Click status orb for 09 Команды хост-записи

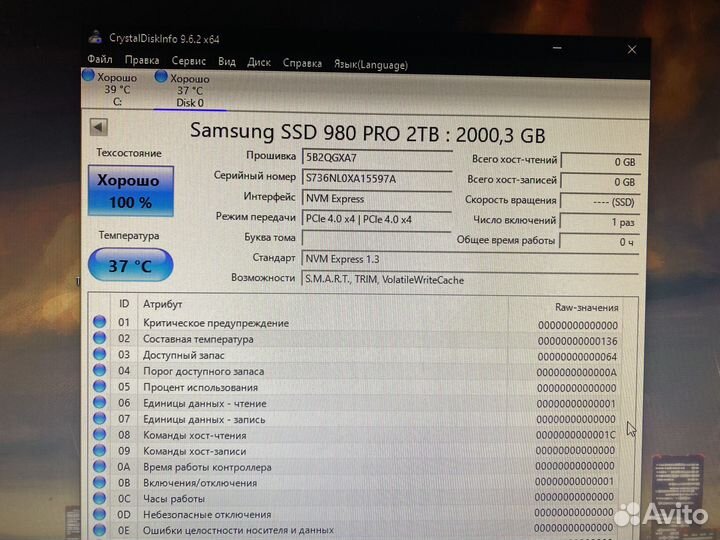tap(100, 450)
